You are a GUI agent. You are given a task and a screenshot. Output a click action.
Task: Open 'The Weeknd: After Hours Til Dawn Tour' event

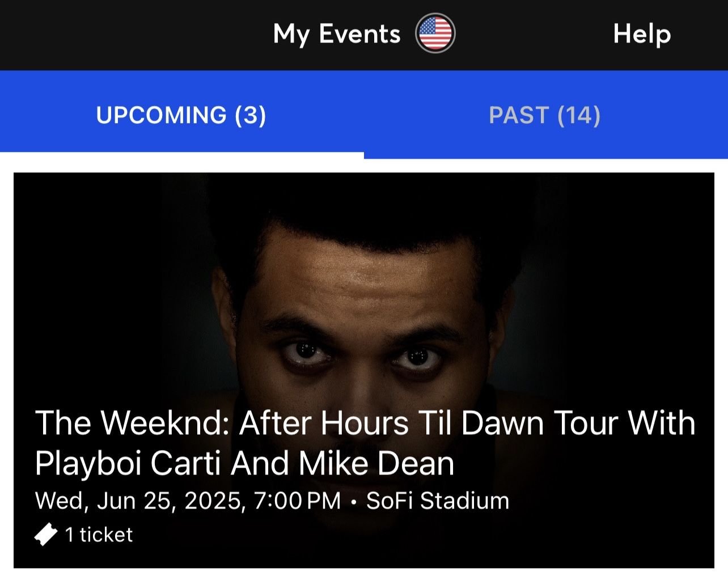(363, 442)
